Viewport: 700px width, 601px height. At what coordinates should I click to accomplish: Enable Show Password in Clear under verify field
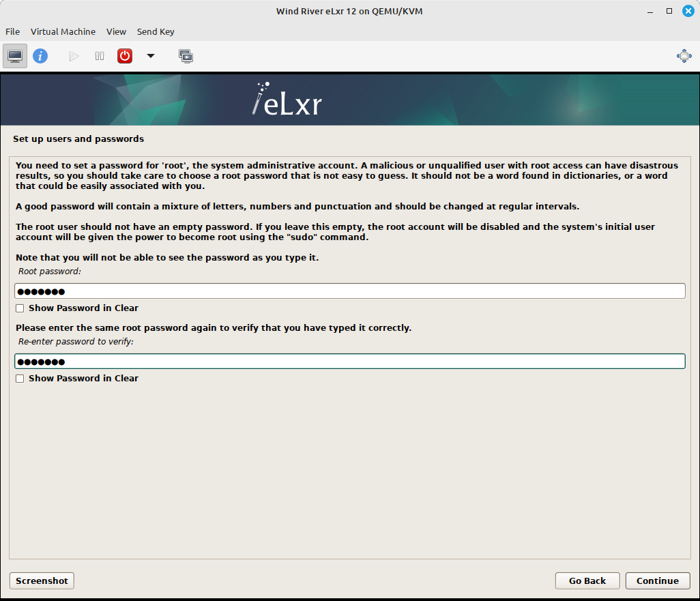pos(20,378)
